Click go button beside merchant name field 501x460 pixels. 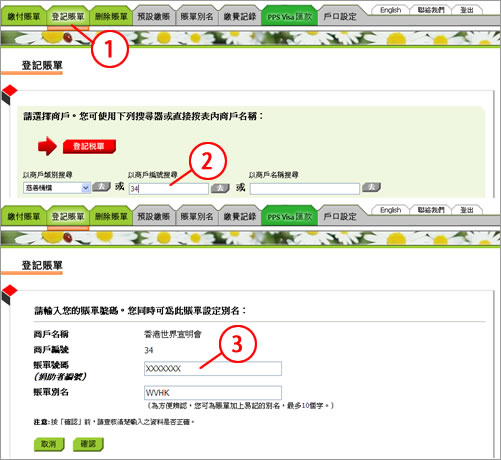[371, 187]
